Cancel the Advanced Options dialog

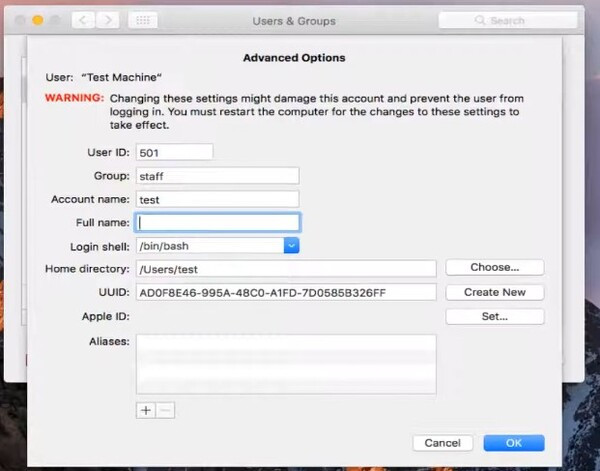tap(443, 443)
